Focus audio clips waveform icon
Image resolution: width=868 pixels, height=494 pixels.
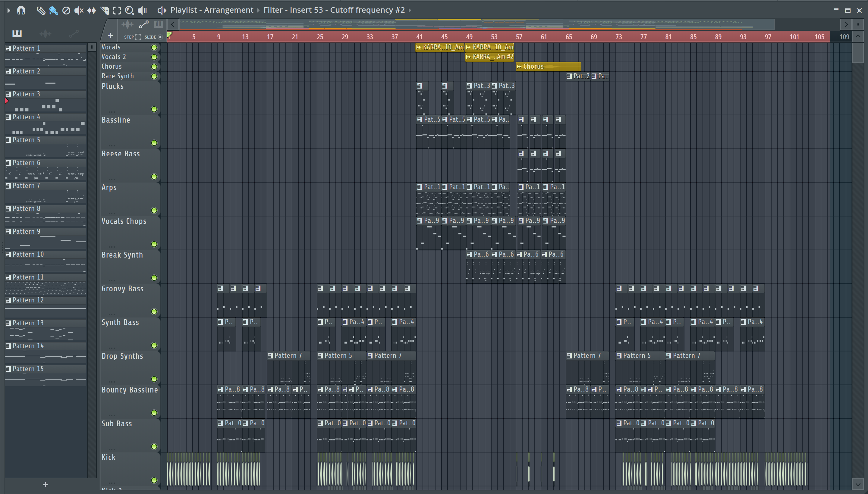(x=127, y=24)
